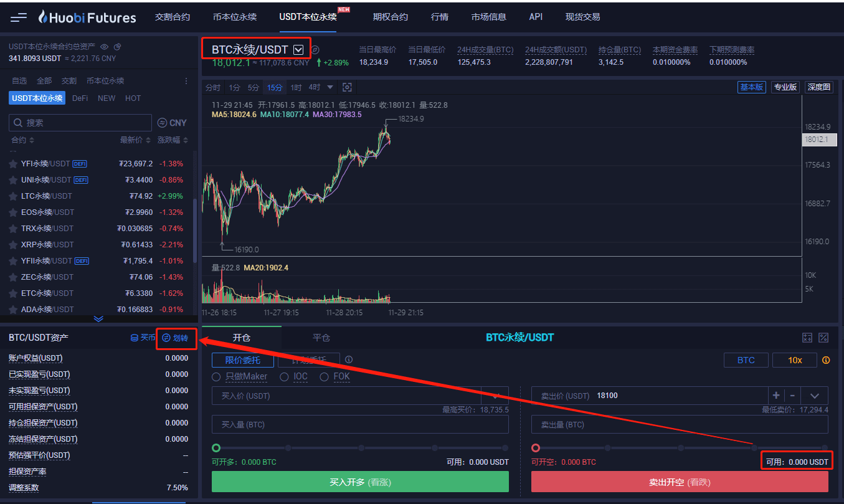
Task: Open the 10x leverage selector
Action: tap(795, 360)
